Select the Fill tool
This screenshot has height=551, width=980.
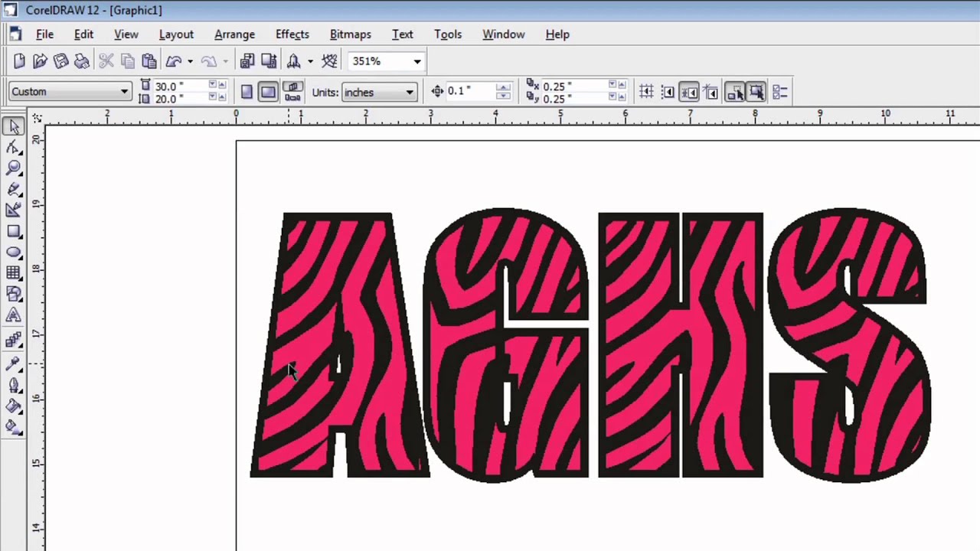tap(14, 406)
